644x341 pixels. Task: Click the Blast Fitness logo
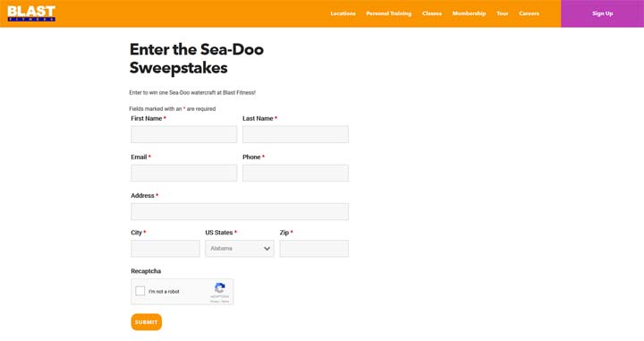point(31,13)
